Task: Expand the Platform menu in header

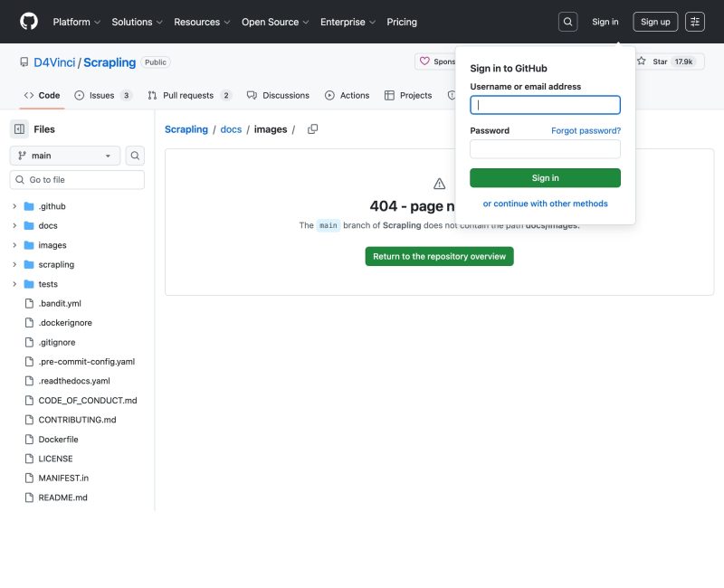Action: click(76, 22)
